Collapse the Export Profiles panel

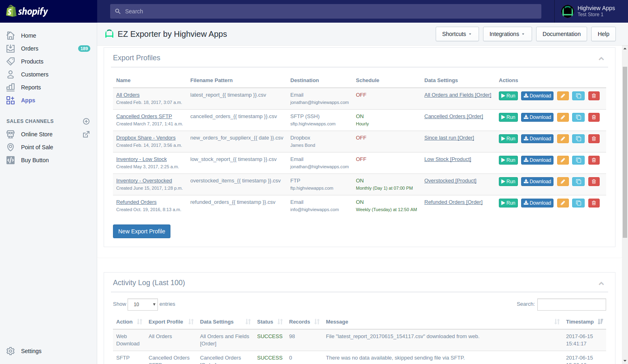click(601, 59)
